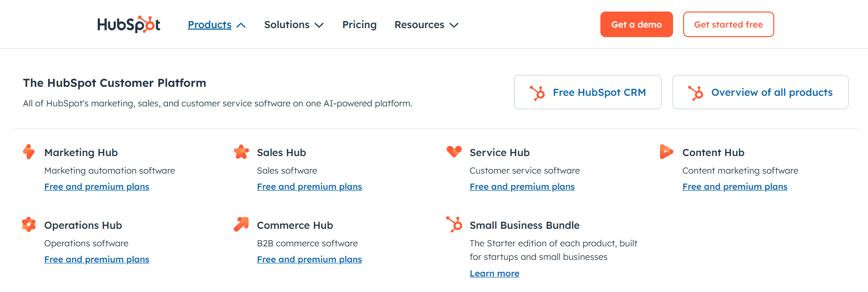Click the Marketing Hub icon
This screenshot has height=292, width=868.
29,152
